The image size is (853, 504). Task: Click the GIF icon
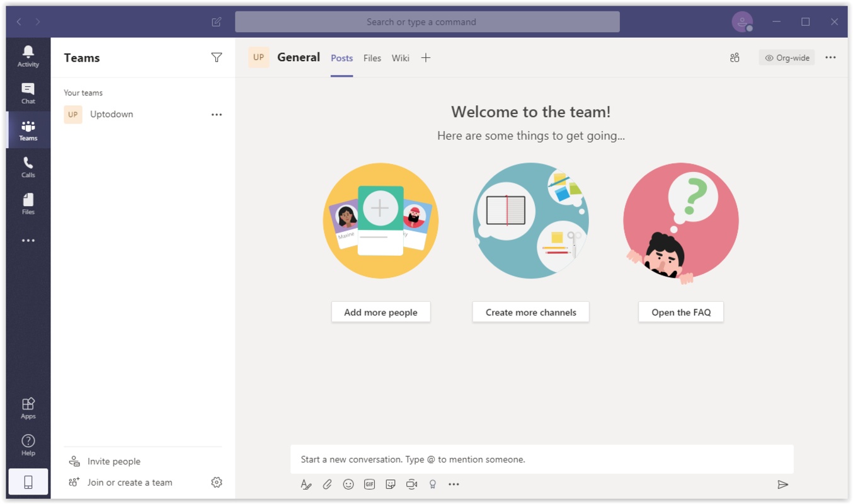point(369,484)
